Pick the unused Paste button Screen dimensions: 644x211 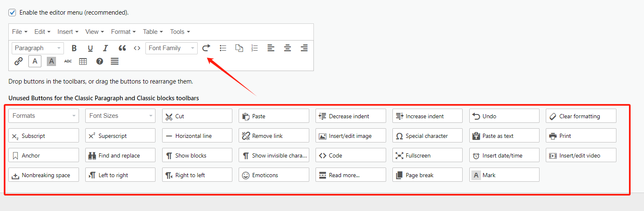(x=274, y=116)
